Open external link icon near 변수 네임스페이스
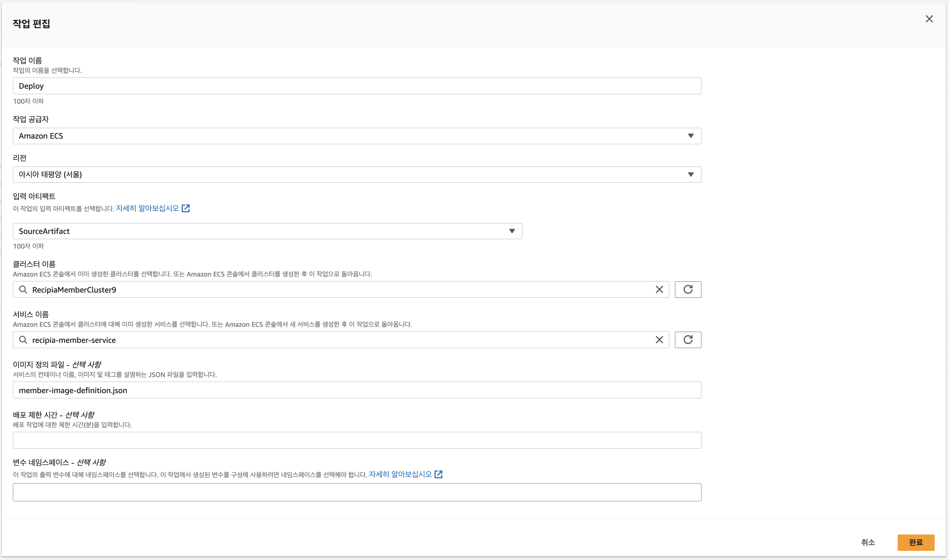The width and height of the screenshot is (949, 560). click(438, 474)
